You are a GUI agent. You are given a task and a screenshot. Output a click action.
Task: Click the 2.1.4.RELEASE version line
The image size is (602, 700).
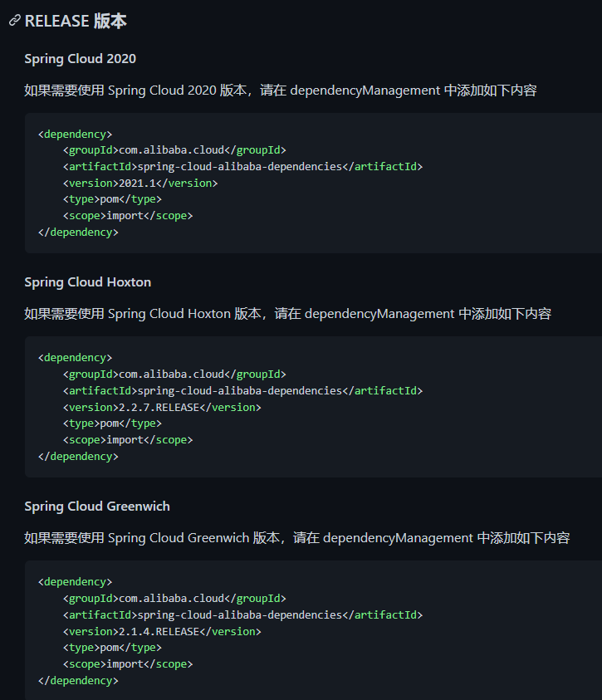[x=161, y=631]
